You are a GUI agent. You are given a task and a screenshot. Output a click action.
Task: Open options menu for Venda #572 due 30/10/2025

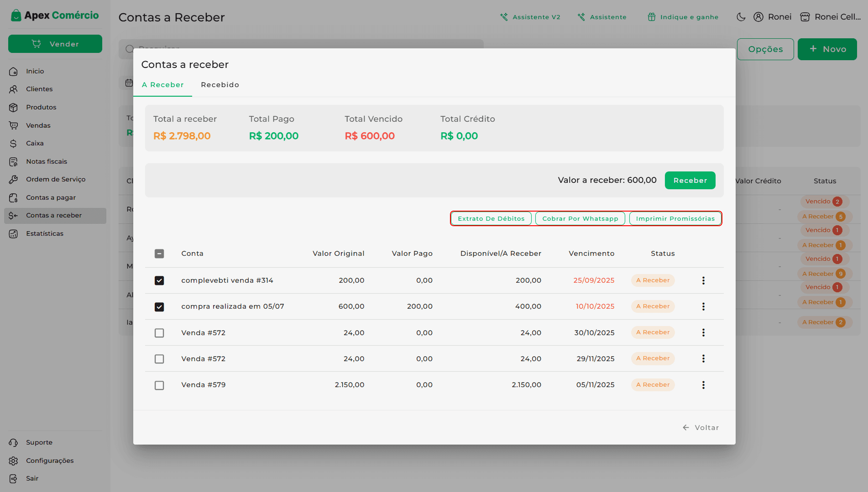[703, 332]
